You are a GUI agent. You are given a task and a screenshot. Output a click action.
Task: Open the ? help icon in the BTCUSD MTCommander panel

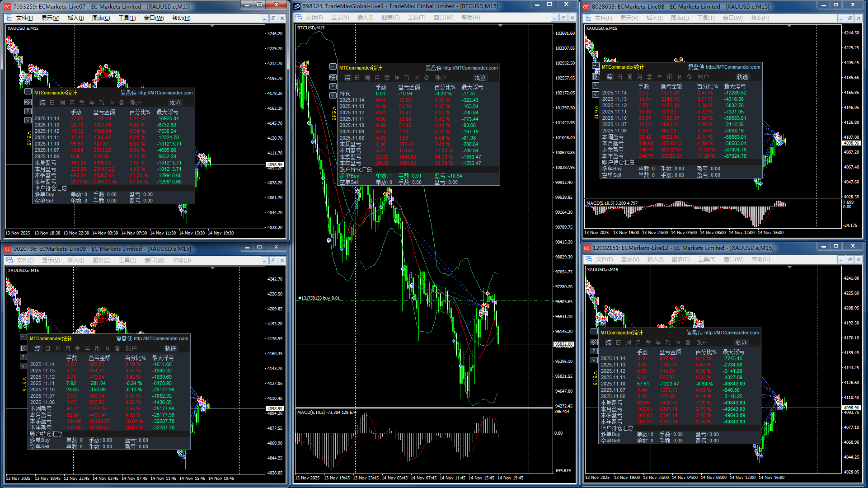(333, 86)
